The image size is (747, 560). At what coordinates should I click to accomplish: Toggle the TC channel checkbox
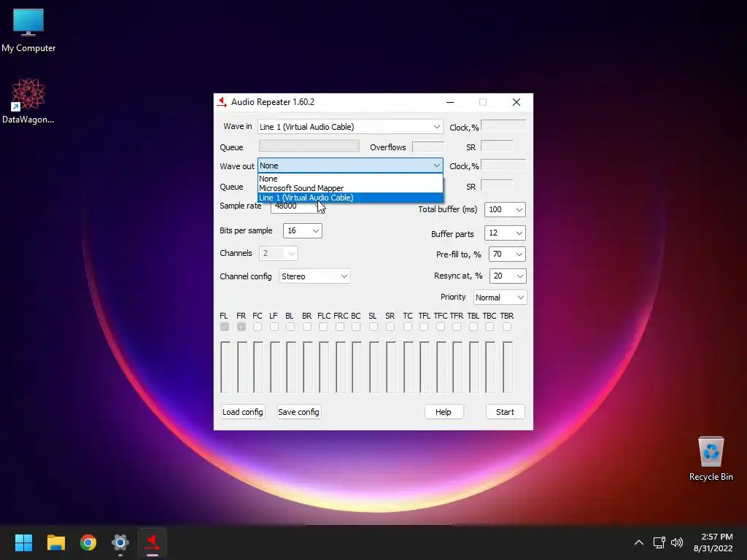pyautogui.click(x=407, y=327)
